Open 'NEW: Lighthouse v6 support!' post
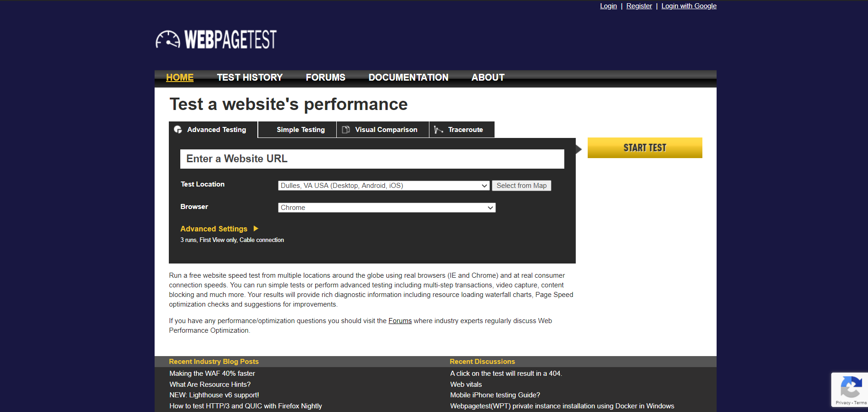 pos(214,395)
